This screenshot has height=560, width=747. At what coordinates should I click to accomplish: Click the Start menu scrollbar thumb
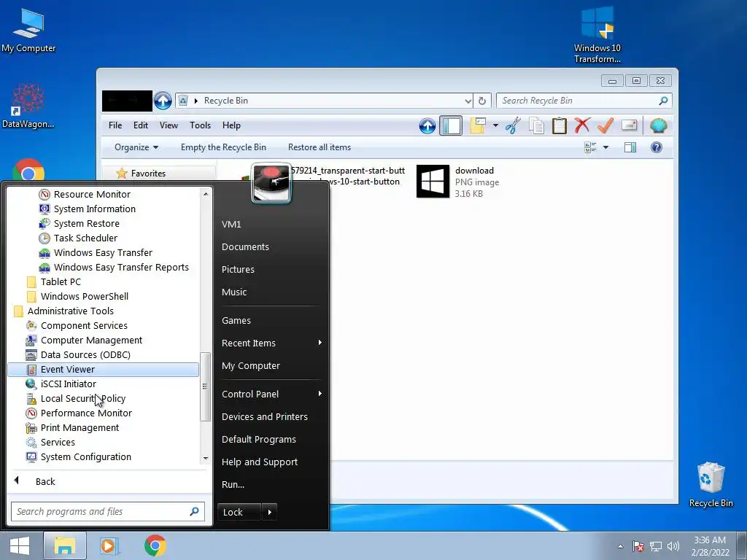(205, 386)
